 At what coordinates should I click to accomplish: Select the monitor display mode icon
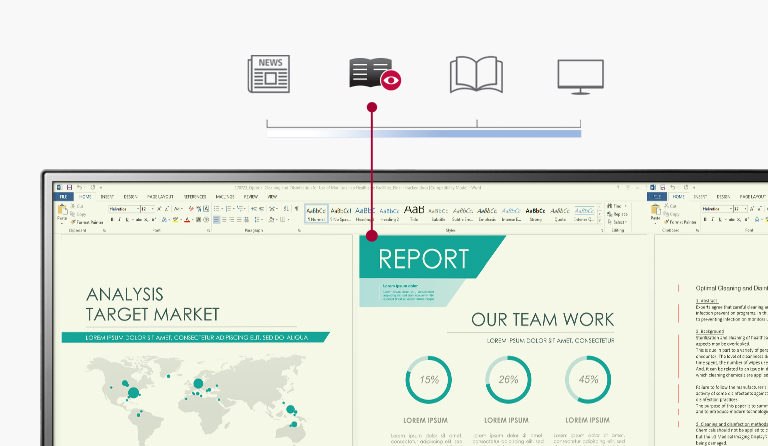(581, 76)
